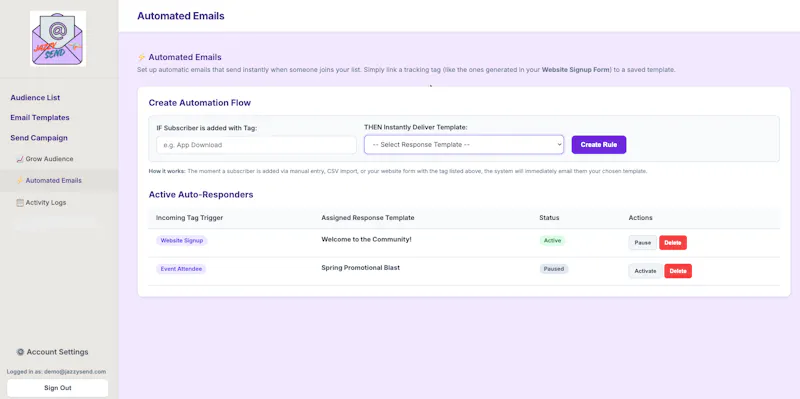Pause the Website Signup auto-responder

pyautogui.click(x=642, y=243)
